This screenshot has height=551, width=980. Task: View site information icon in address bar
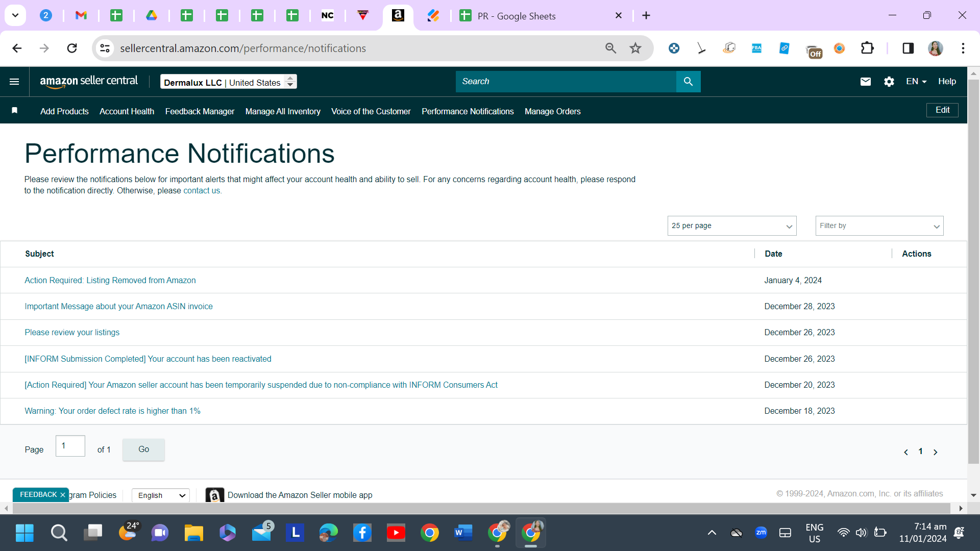click(105, 48)
